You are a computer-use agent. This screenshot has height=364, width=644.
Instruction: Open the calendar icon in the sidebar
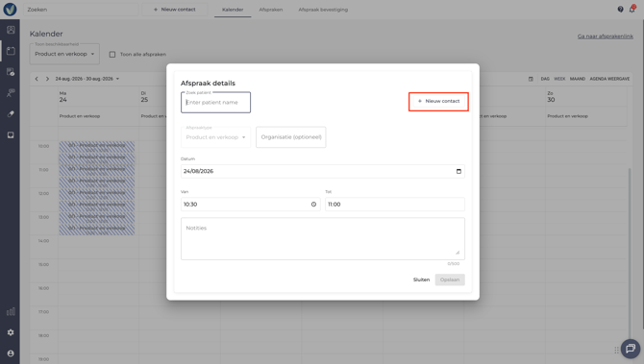click(11, 51)
